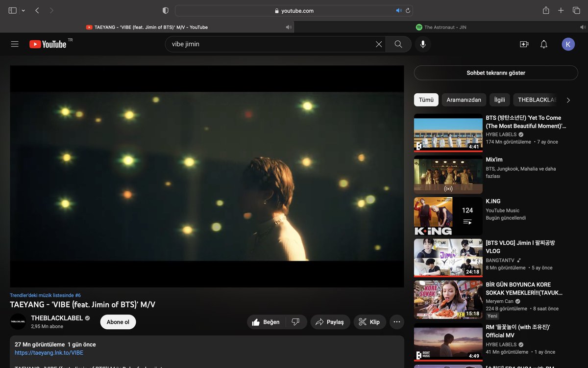
Task: Open Yet To Come video thumbnail
Action: [448, 133]
